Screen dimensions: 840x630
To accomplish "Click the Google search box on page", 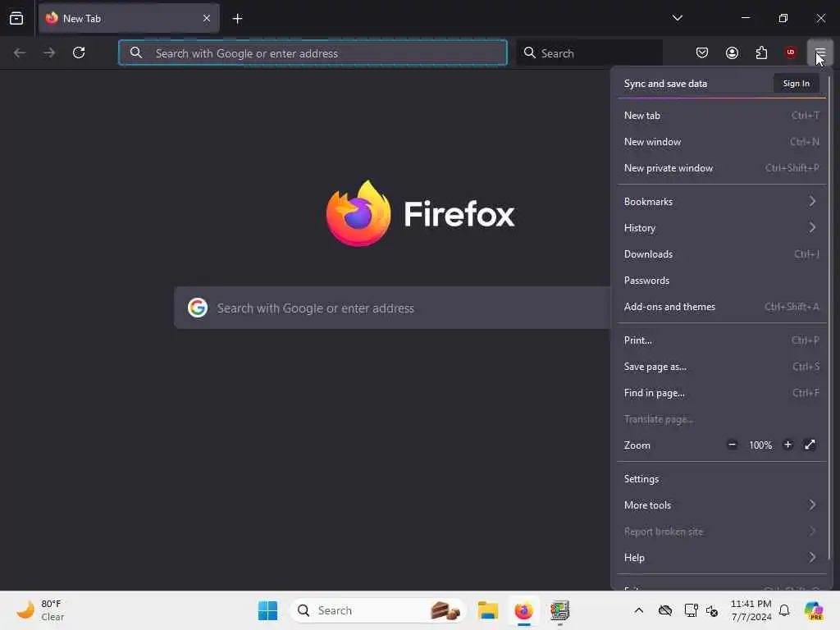I will (392, 308).
